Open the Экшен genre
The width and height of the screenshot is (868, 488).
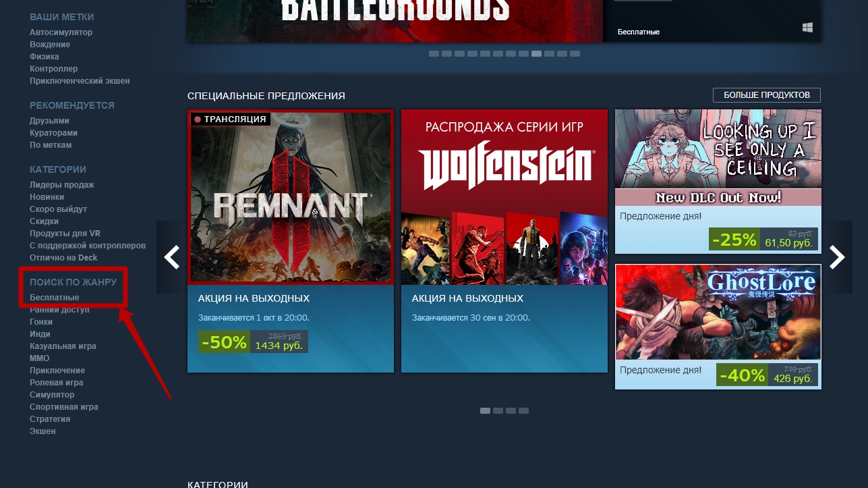(x=42, y=431)
